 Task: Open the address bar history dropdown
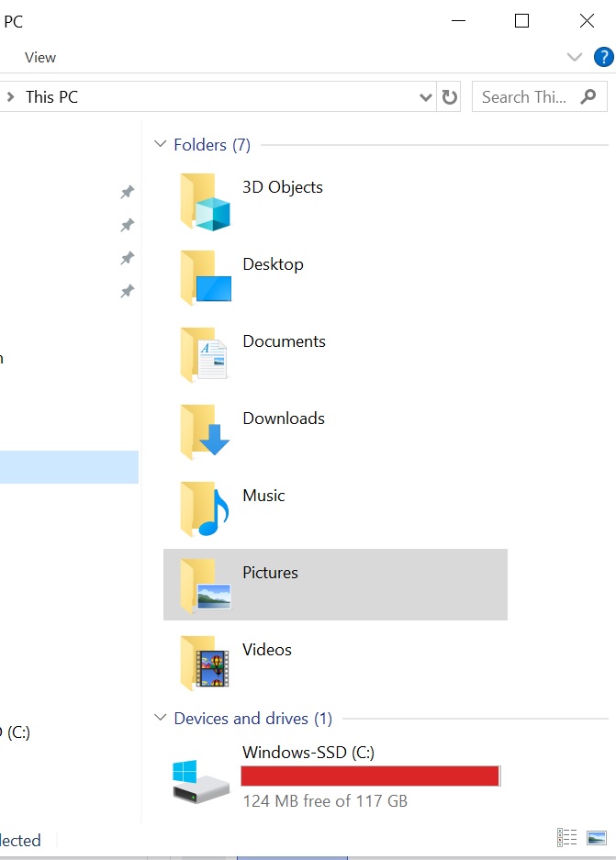tap(426, 97)
